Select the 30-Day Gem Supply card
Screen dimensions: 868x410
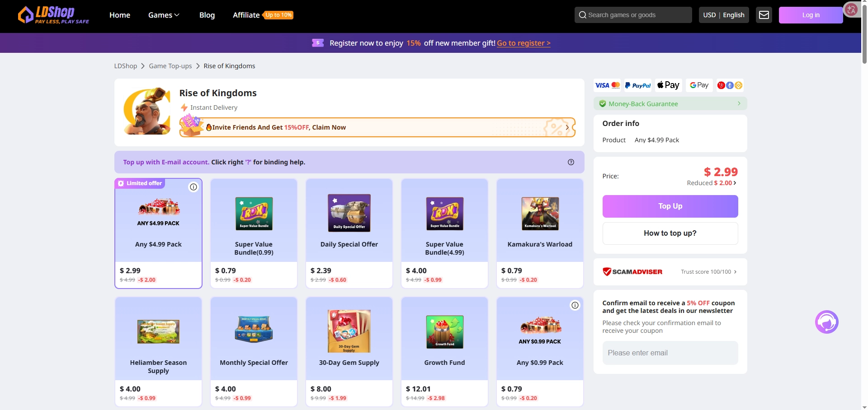pos(349,352)
